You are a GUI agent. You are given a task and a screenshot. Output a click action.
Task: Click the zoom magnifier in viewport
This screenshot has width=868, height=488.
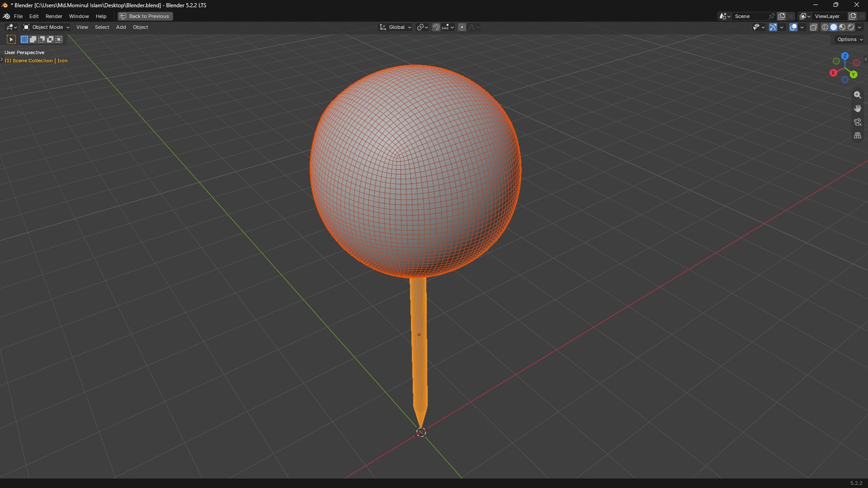[857, 95]
